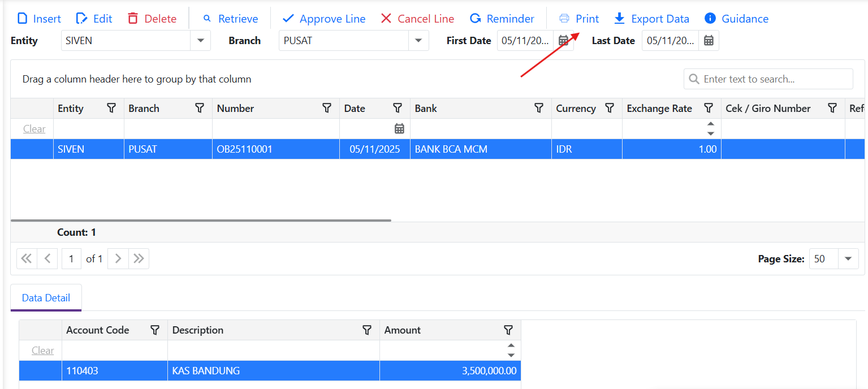Open filter for Entity column
Image resolution: width=868 pixels, height=389 pixels.
click(x=111, y=108)
